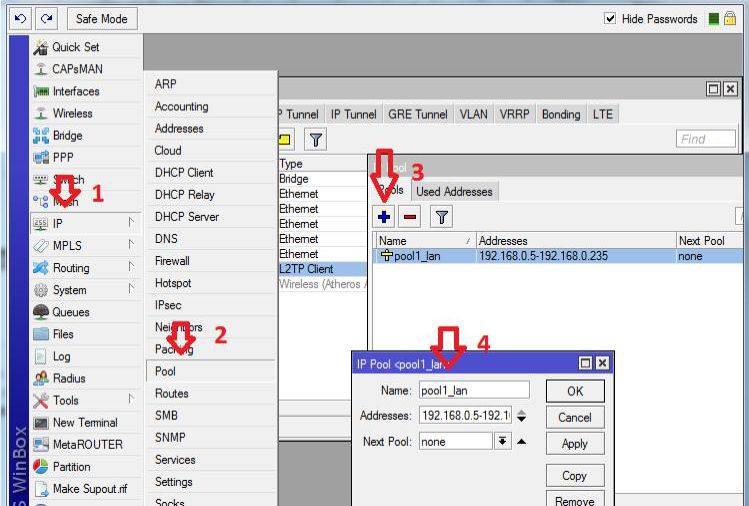The width and height of the screenshot is (749, 506).
Task: Click the Make Supout.rif icon
Action: (x=41, y=489)
